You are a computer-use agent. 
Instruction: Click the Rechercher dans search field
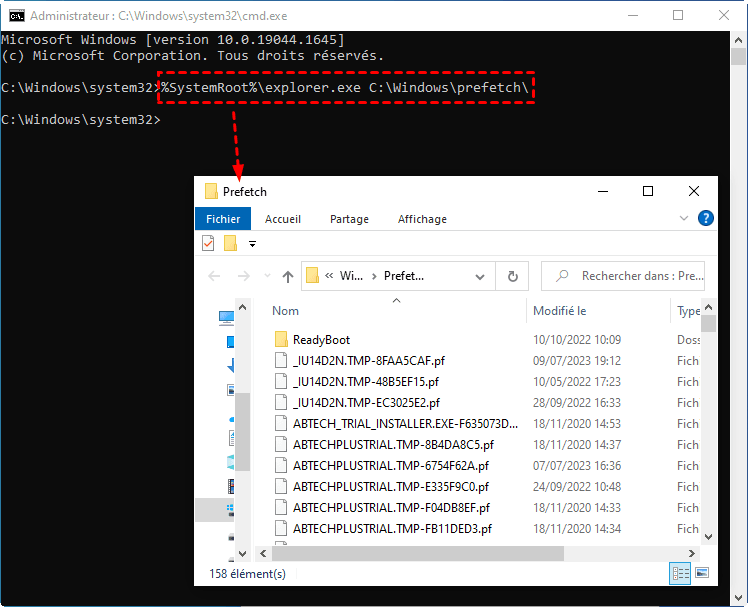(623, 276)
